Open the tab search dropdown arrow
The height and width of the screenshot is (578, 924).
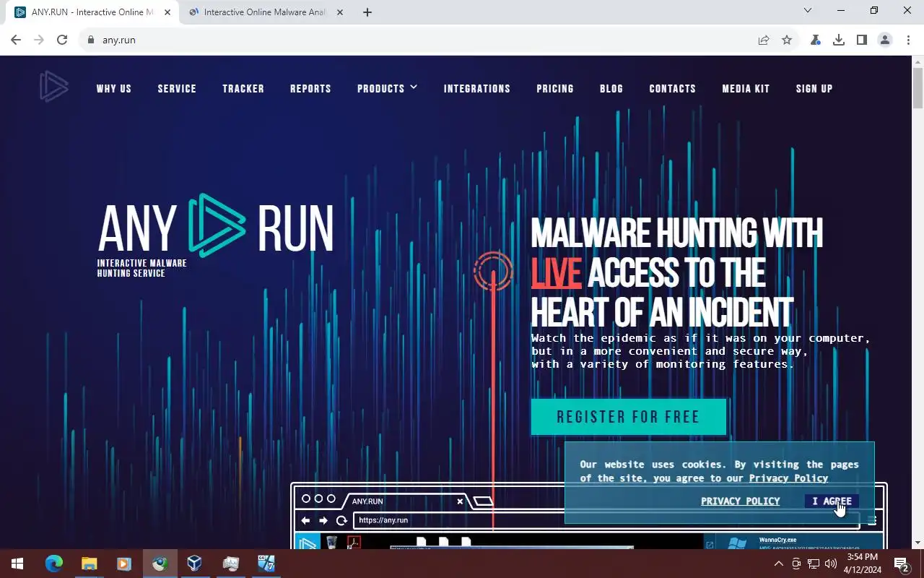tap(808, 11)
